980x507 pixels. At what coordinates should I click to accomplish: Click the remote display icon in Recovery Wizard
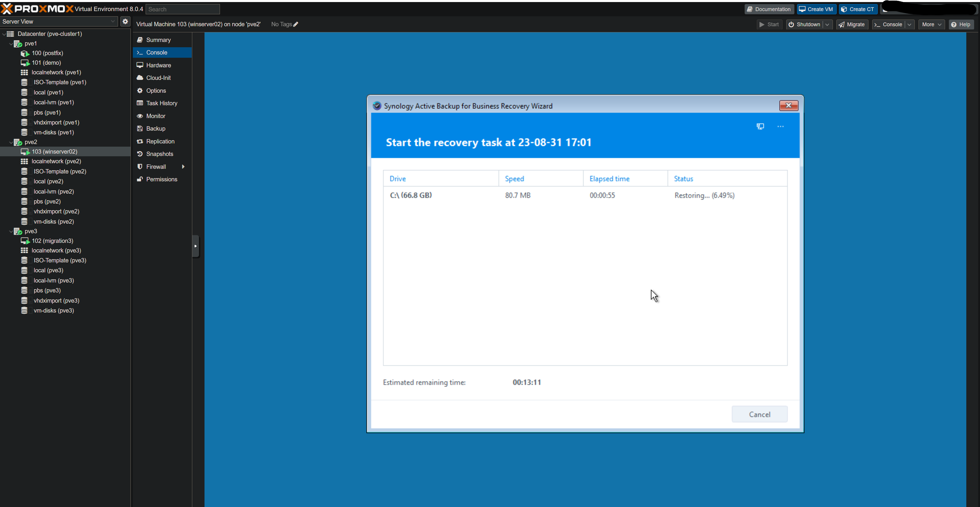[760, 126]
